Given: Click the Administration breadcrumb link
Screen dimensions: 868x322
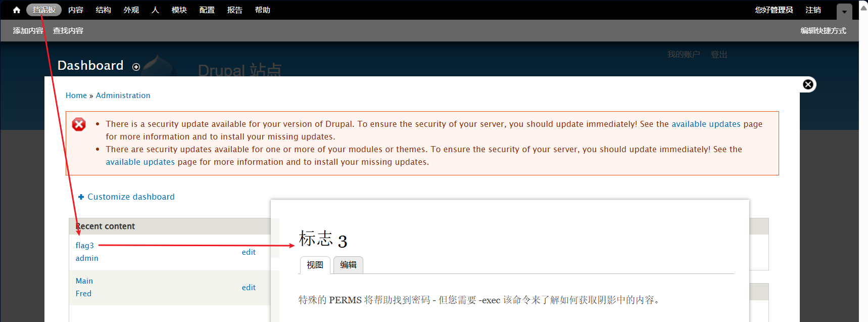Looking at the screenshot, I should click(x=123, y=96).
